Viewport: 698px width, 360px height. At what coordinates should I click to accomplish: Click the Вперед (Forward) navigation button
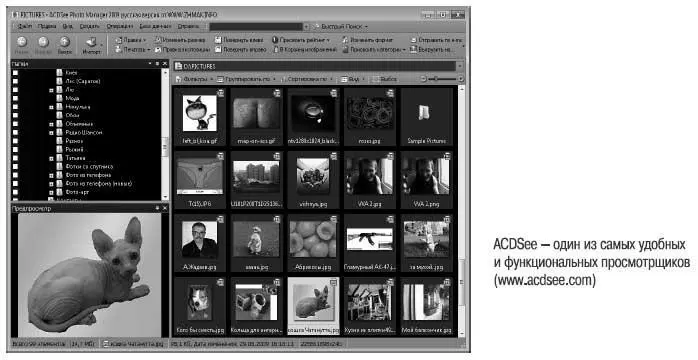pos(43,45)
